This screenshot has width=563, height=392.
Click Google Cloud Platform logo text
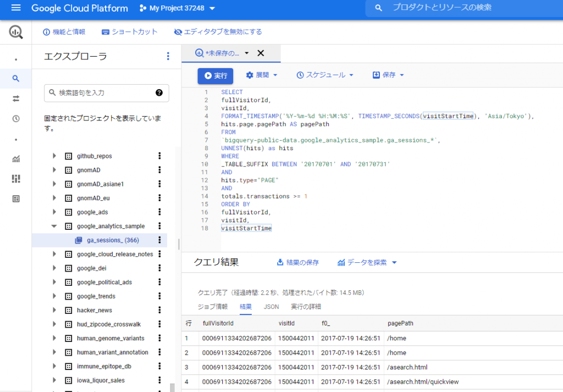coord(80,8)
